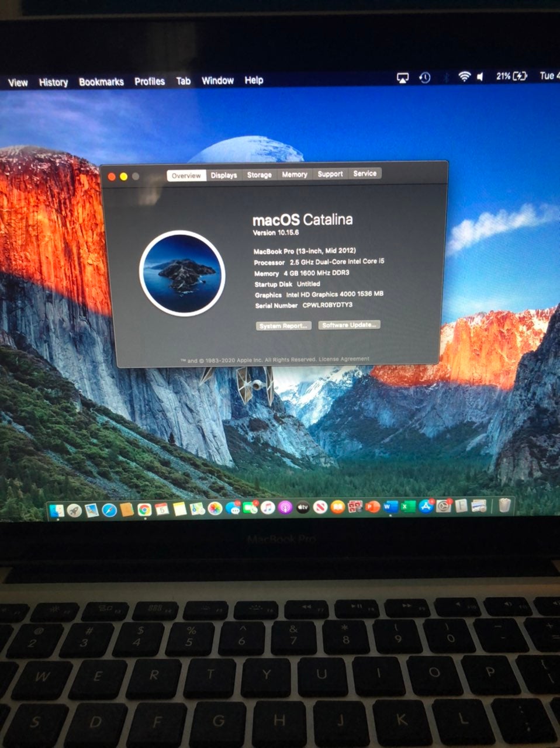Click the System Report button
Viewport: 560px width, 748px height.
coord(284,325)
